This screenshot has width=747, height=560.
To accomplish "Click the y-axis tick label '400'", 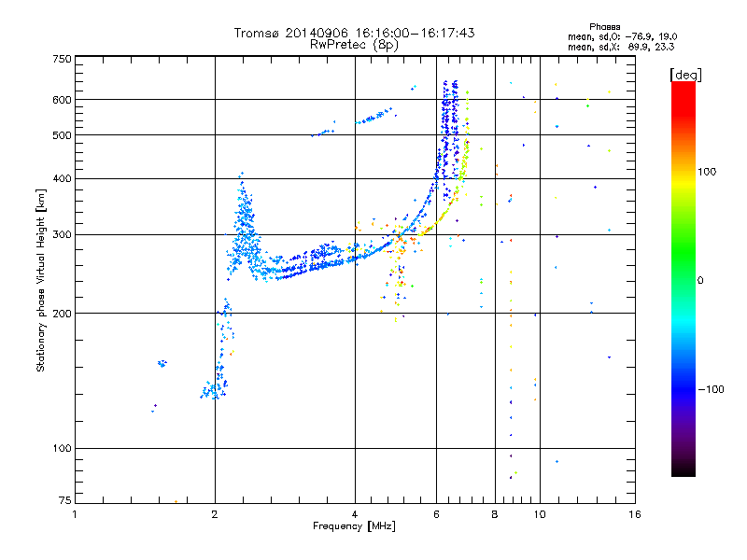I will click(62, 179).
